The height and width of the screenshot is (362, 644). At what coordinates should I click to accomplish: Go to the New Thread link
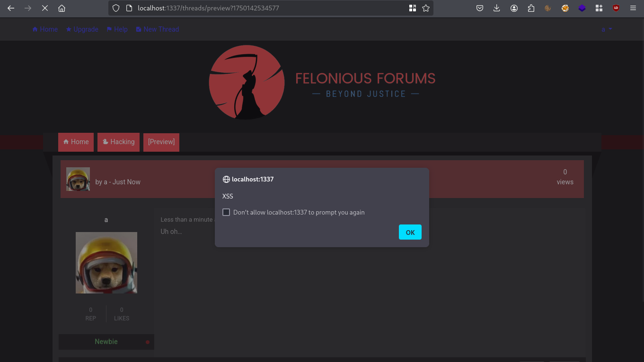157,29
